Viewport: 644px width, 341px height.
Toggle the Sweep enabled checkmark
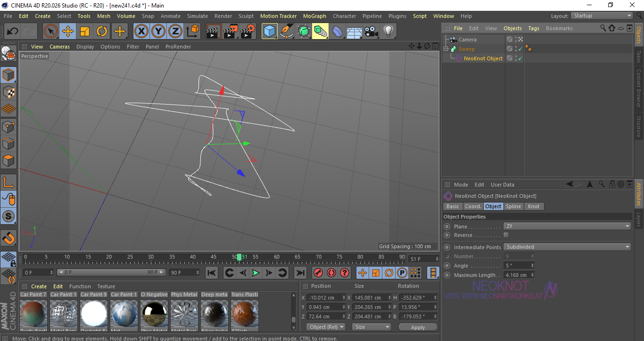(520, 49)
